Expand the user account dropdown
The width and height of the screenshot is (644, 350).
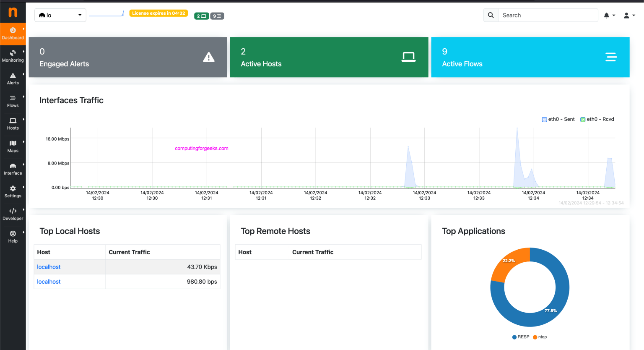[629, 16]
